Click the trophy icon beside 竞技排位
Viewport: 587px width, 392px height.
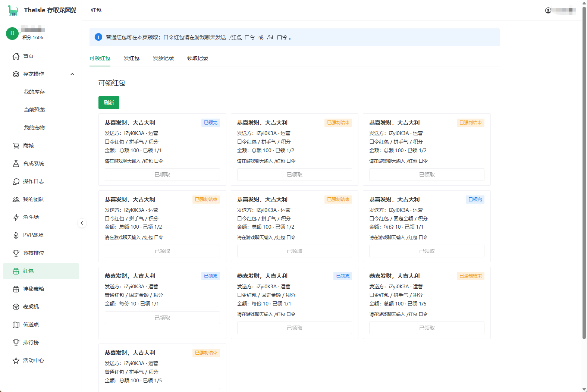(x=16, y=253)
